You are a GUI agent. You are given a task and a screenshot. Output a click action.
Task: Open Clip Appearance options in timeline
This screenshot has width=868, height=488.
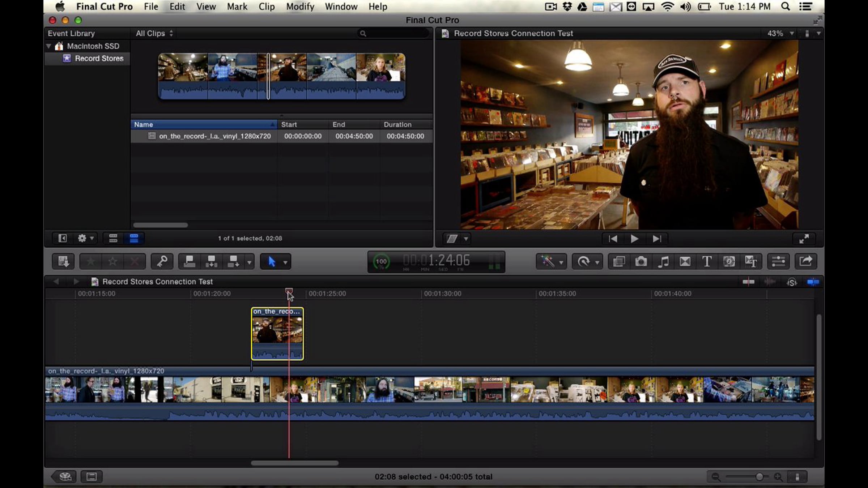point(797,477)
